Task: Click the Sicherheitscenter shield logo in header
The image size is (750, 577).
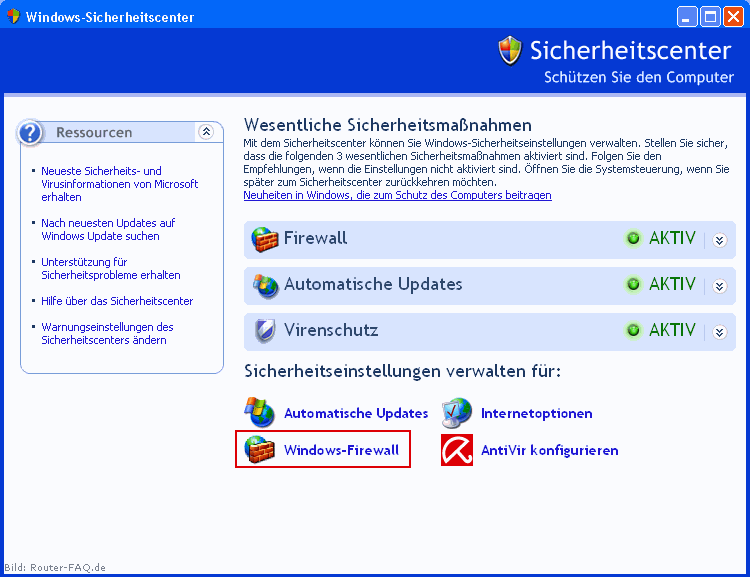Action: (510, 51)
